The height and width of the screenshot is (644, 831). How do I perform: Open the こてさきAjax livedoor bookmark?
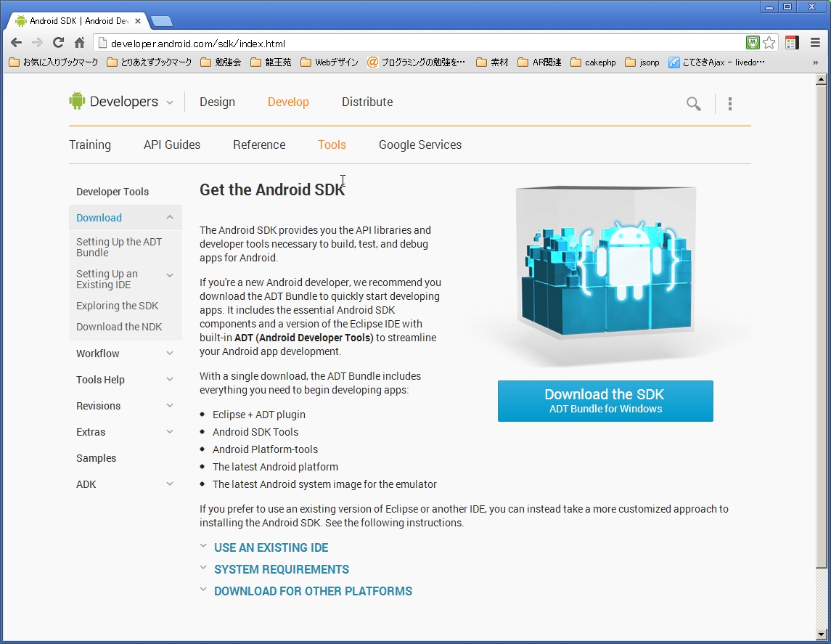coord(717,62)
